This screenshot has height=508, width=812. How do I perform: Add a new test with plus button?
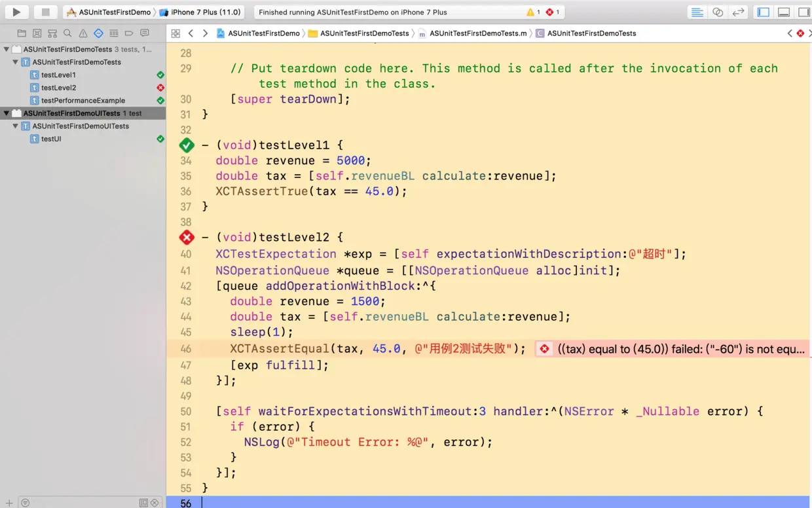(x=9, y=503)
